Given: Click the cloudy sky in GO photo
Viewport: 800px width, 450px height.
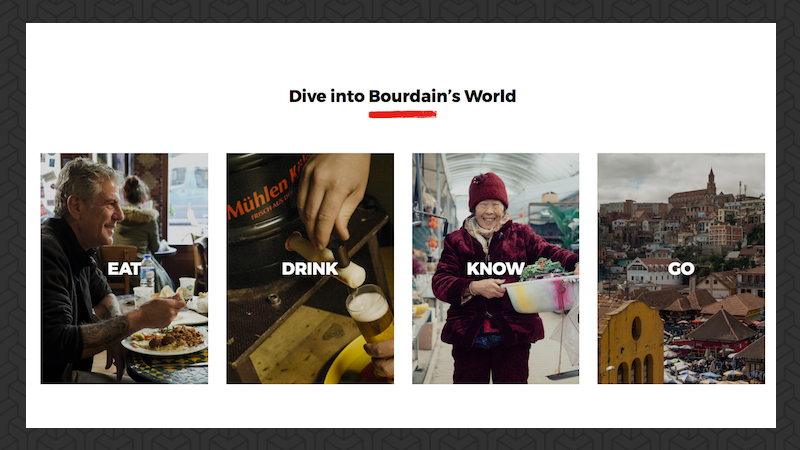Looking at the screenshot, I should 681,176.
